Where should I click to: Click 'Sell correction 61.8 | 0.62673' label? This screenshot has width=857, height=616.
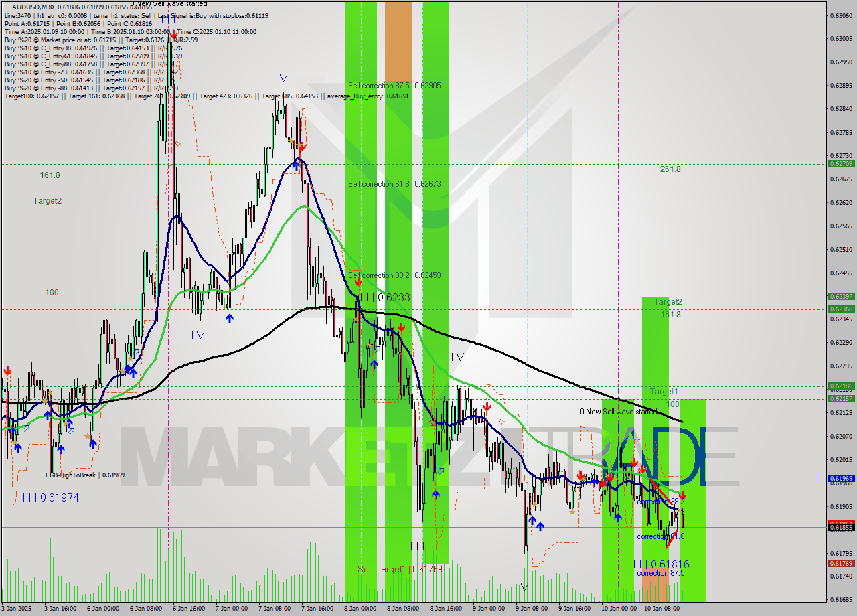(x=394, y=184)
